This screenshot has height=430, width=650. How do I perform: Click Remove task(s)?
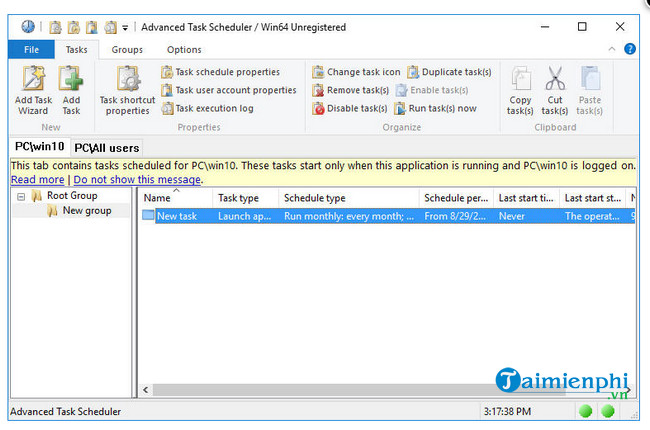pos(351,90)
